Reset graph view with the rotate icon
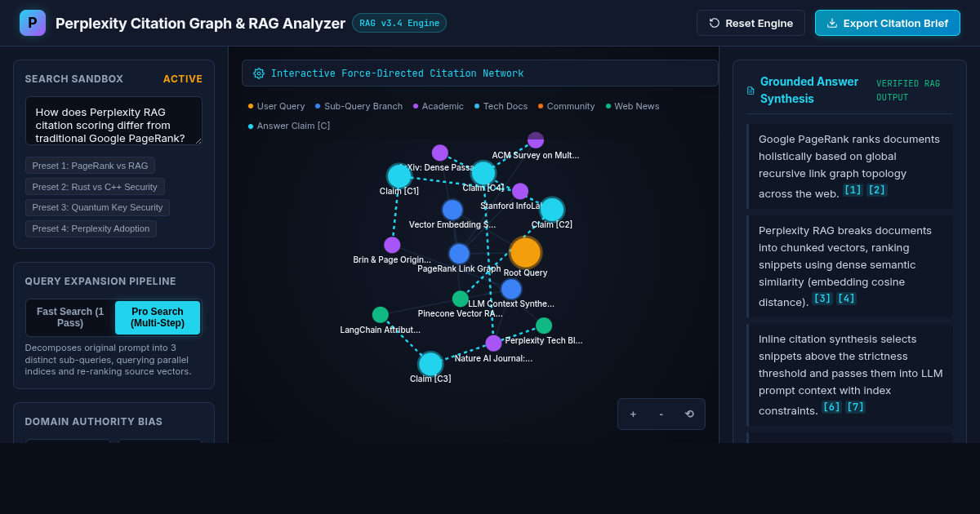The width and height of the screenshot is (980, 514). coord(689,414)
